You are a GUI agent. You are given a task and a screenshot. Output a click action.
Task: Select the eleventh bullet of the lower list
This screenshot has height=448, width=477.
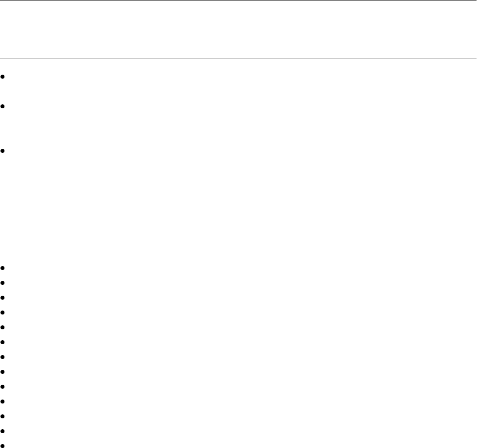2,416
